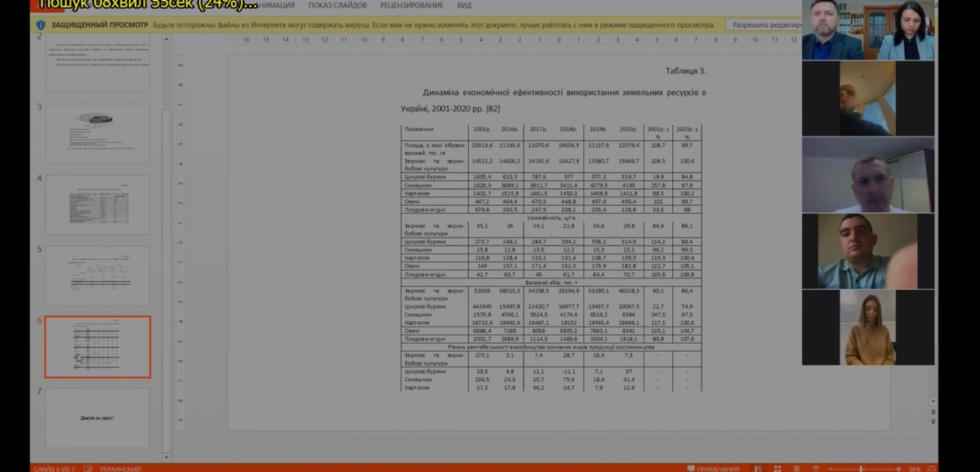Screen dimensions: 980x472
Task: Click the zoom in plus icon
Action: (x=898, y=469)
